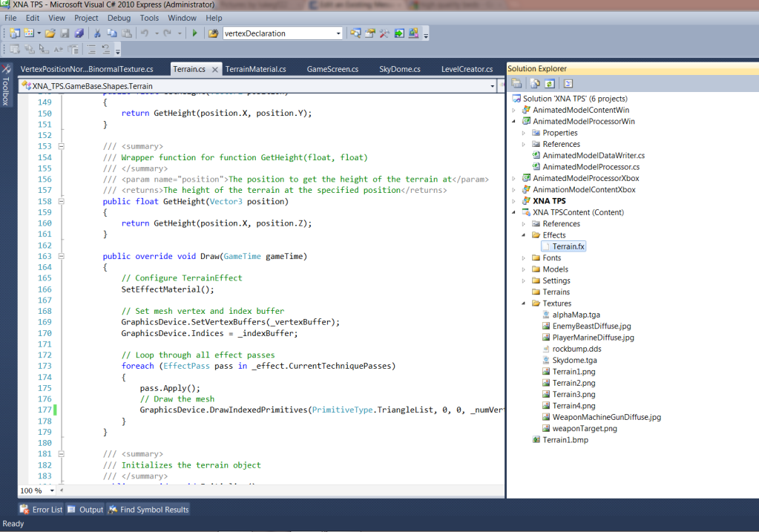Image resolution: width=759 pixels, height=532 pixels.
Task: Collapse the AnimatedModelProcessorWin project node
Action: (514, 122)
